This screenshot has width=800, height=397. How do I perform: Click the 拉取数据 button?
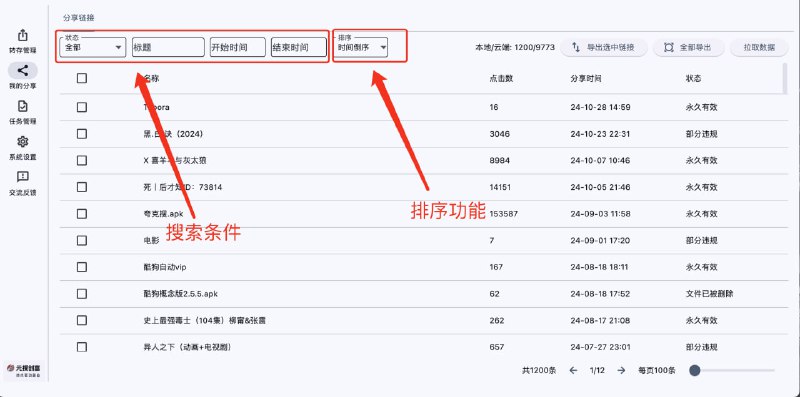(x=759, y=47)
